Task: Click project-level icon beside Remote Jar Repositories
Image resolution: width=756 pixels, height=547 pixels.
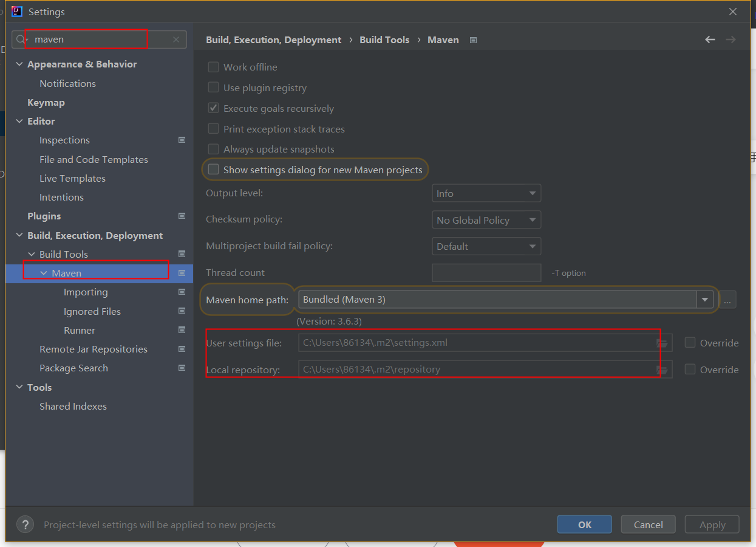Action: pos(182,349)
